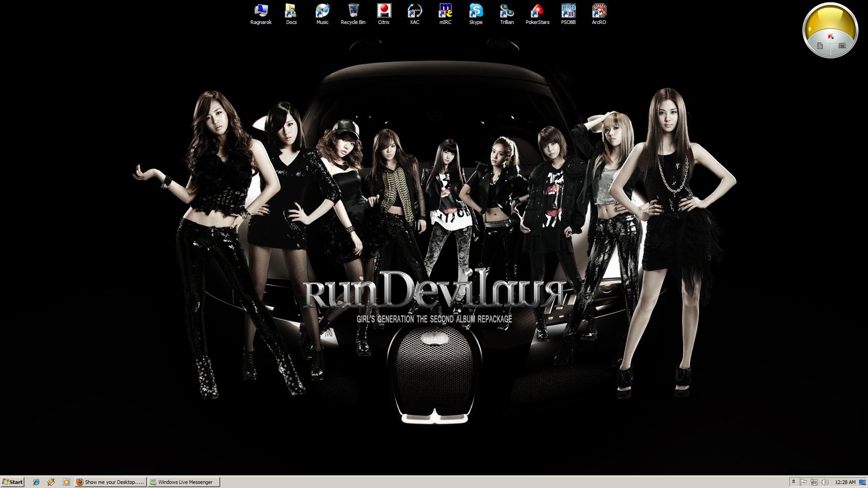Screen dimensions: 868x488
Task: Switch to Firefox 'Show me your Desktop' window
Action: pos(110,482)
